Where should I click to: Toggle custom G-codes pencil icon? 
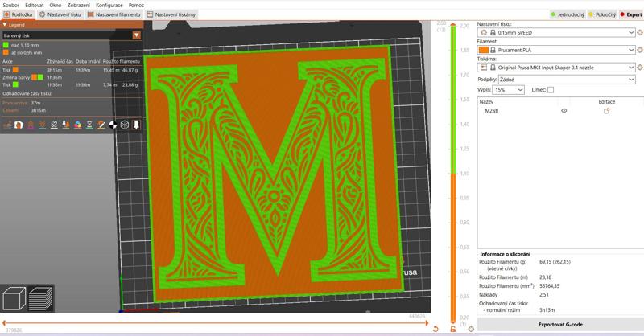tap(101, 125)
